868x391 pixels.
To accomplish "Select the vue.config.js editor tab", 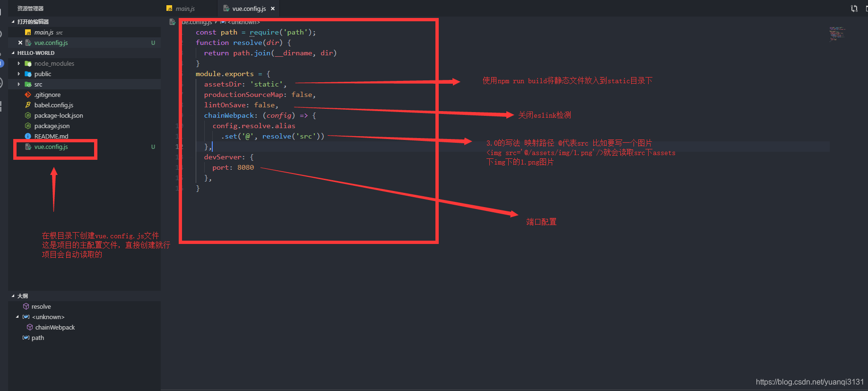I will click(249, 9).
